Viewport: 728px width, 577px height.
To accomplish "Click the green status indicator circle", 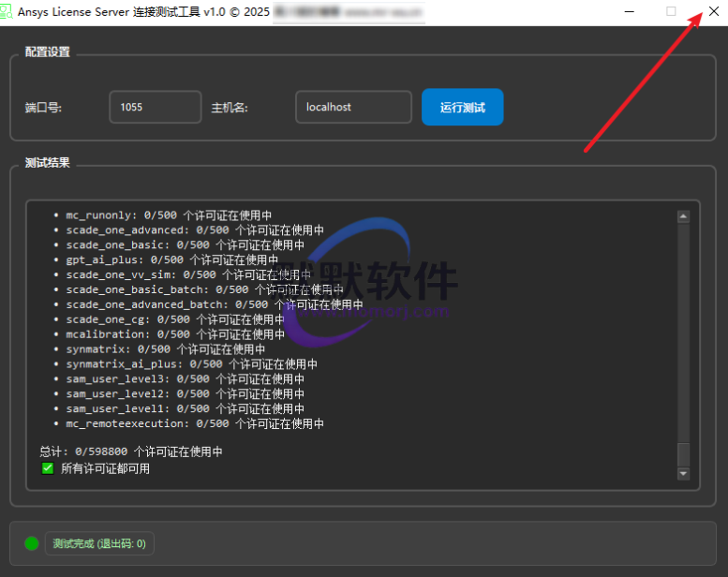I will (x=32, y=543).
